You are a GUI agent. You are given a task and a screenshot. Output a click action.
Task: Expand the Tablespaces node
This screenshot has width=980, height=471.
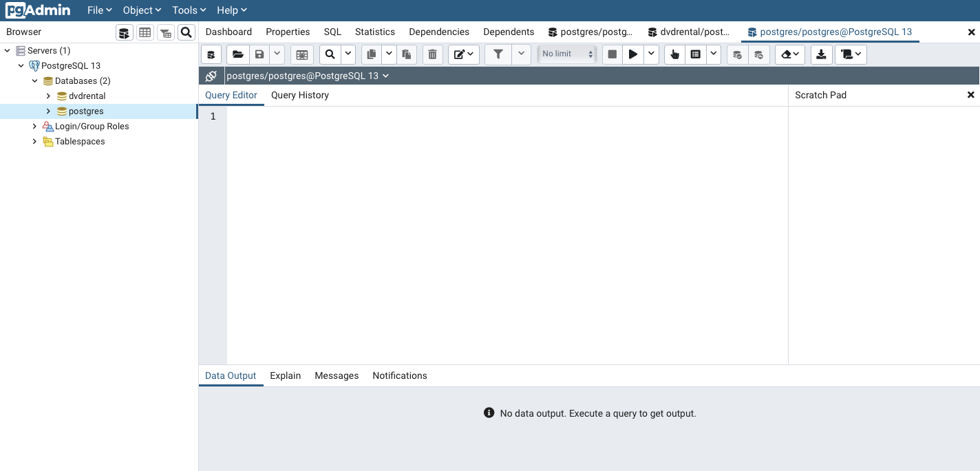[x=34, y=142]
